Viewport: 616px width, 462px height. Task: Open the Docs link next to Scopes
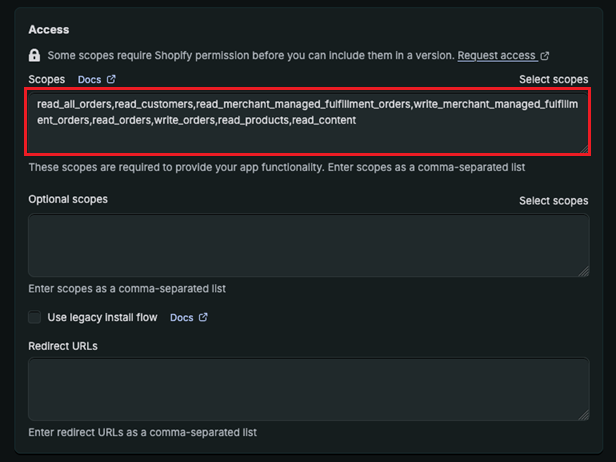[89, 79]
